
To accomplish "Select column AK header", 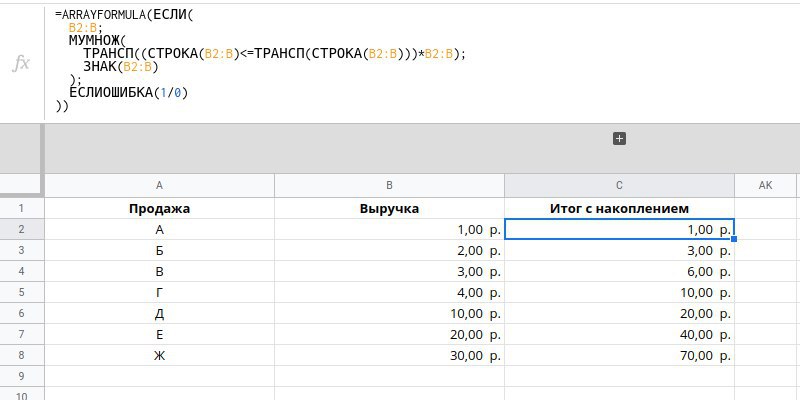I will tap(765, 186).
